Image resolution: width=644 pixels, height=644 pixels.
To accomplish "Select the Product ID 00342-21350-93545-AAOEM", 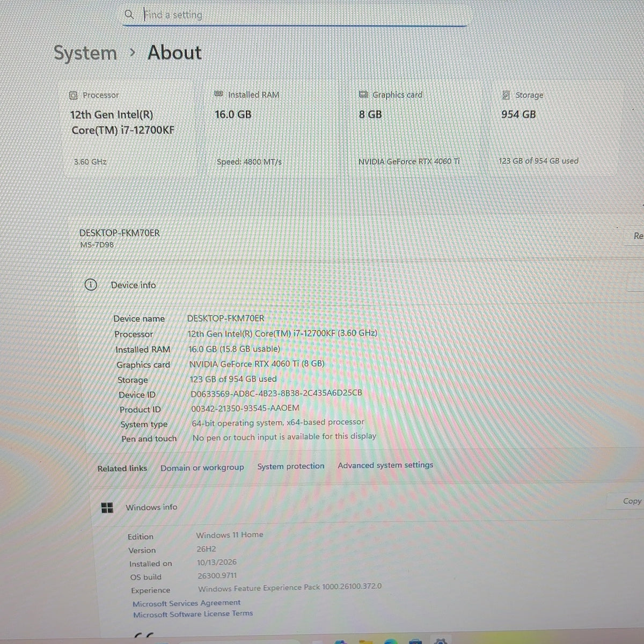I will (245, 408).
